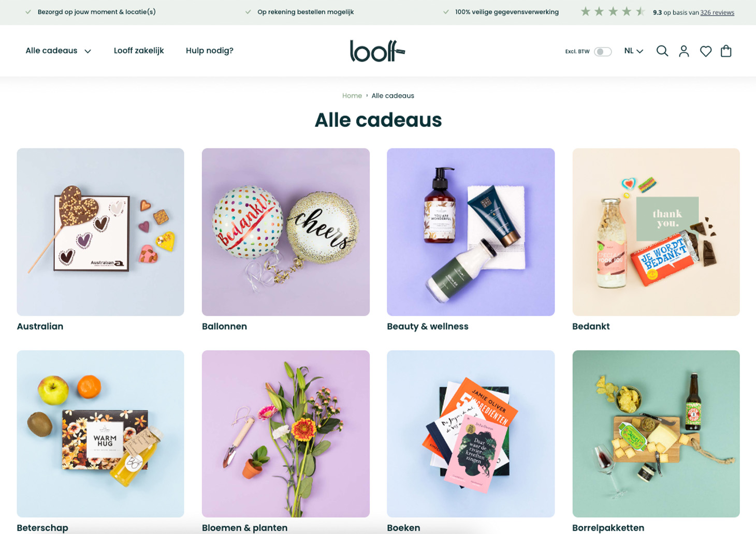Open the Ballonnen category image

pos(286,232)
